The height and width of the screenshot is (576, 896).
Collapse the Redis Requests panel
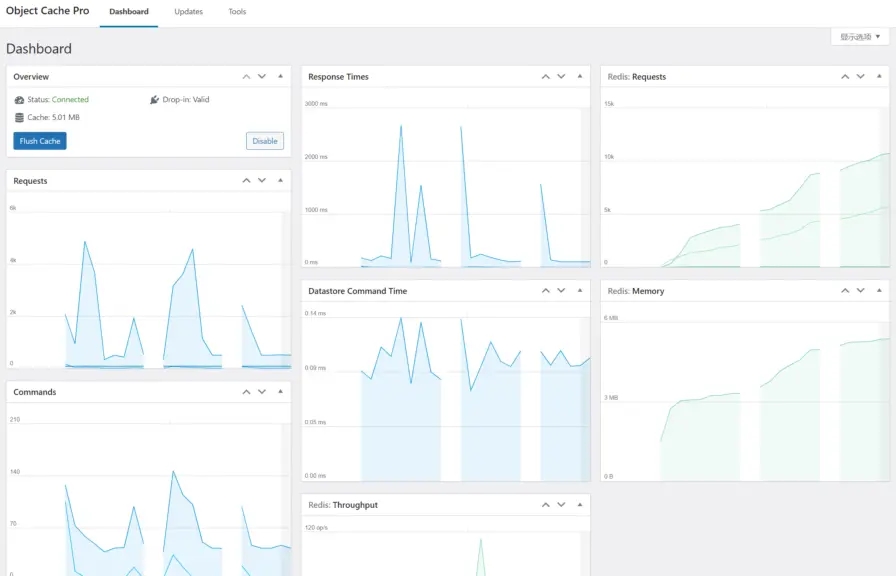(879, 76)
